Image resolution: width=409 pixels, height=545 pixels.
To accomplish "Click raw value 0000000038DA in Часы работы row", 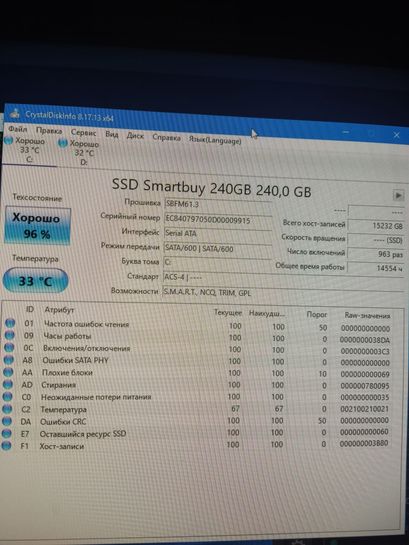I will (x=365, y=340).
